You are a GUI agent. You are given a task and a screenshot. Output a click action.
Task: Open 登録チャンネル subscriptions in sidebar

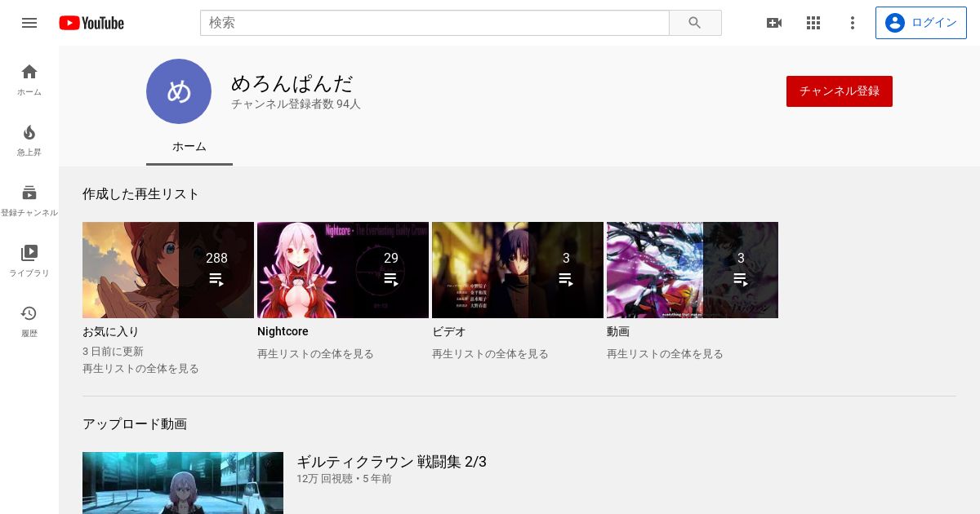tap(29, 200)
